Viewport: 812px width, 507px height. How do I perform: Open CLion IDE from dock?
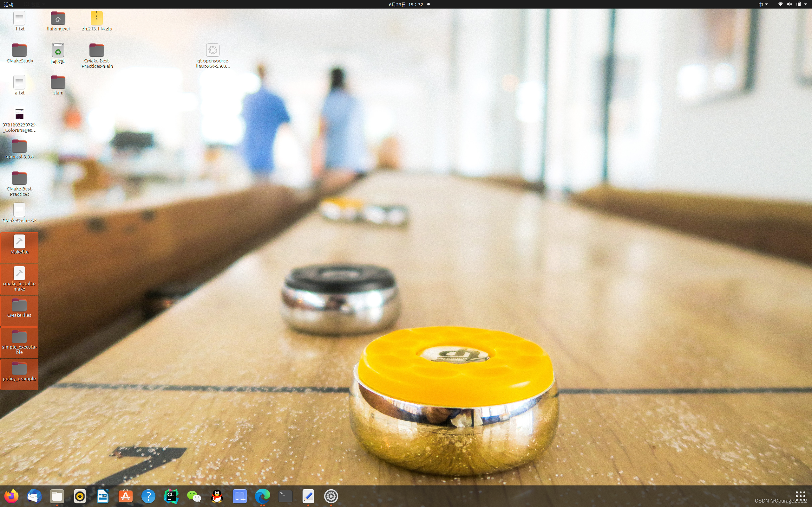tap(171, 496)
